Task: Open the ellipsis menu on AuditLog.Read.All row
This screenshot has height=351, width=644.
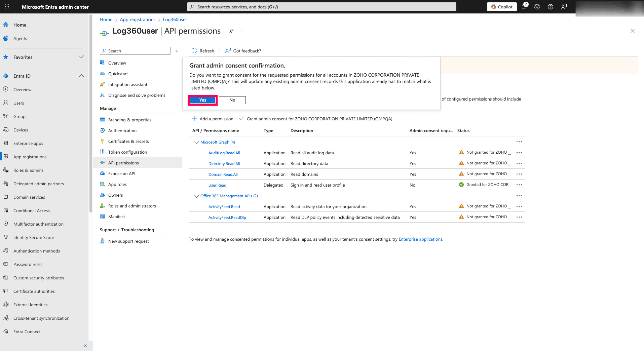Action: tap(519, 152)
